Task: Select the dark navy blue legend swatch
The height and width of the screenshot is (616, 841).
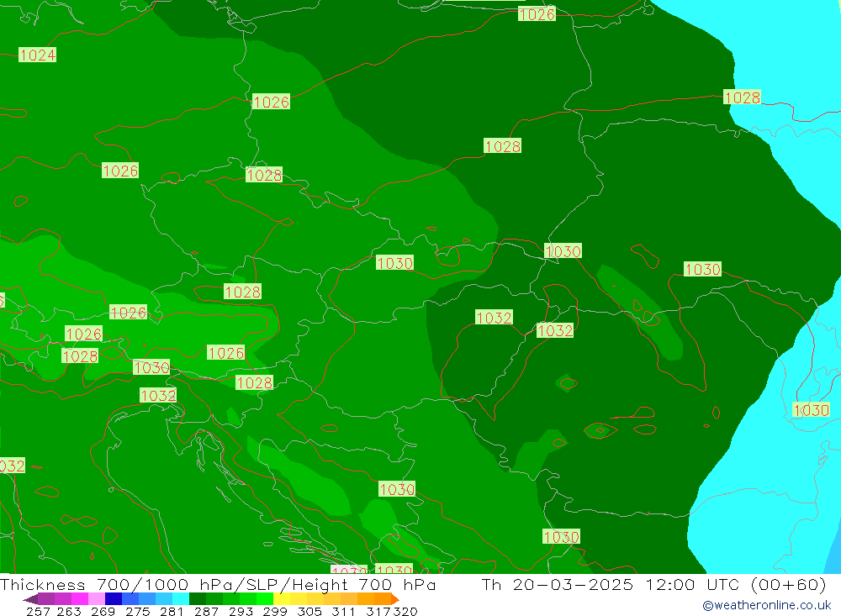Action: 114,599
